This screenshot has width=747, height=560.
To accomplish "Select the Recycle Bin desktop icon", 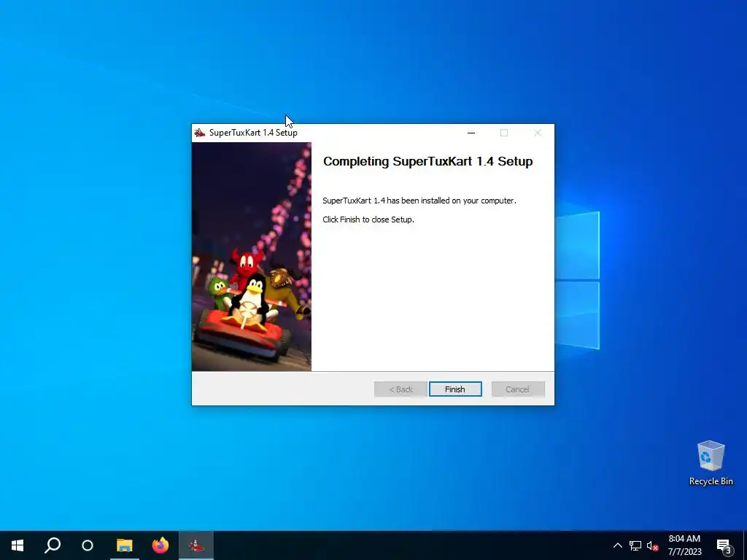I will [x=711, y=463].
